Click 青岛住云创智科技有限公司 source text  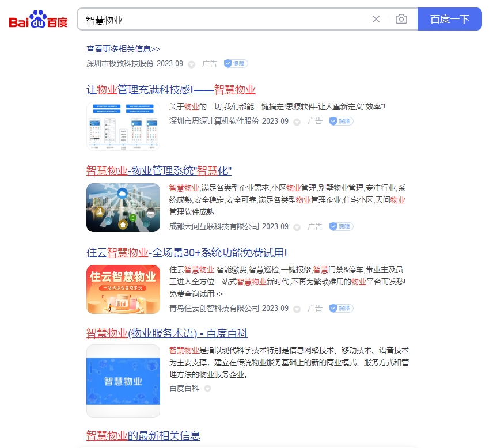tap(214, 308)
